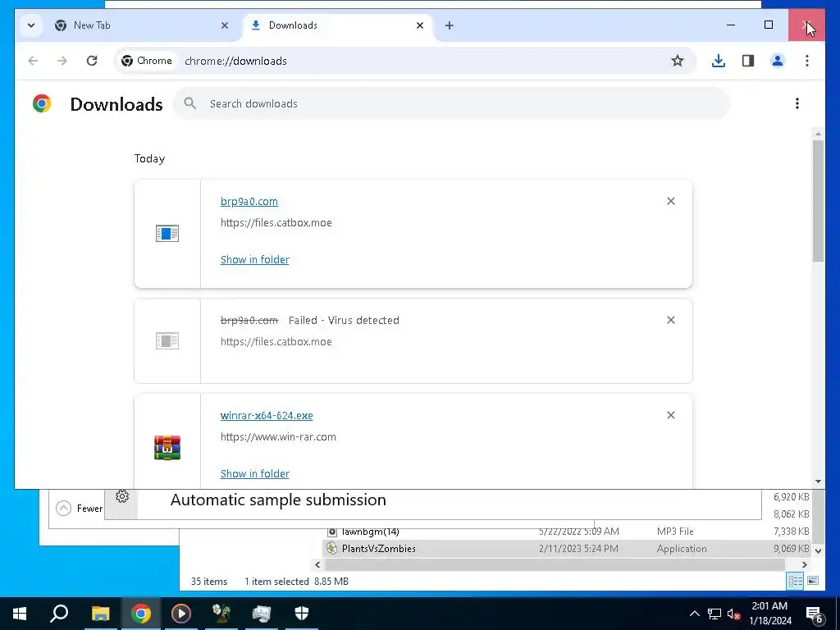Open a new tab with plus button

(450, 25)
